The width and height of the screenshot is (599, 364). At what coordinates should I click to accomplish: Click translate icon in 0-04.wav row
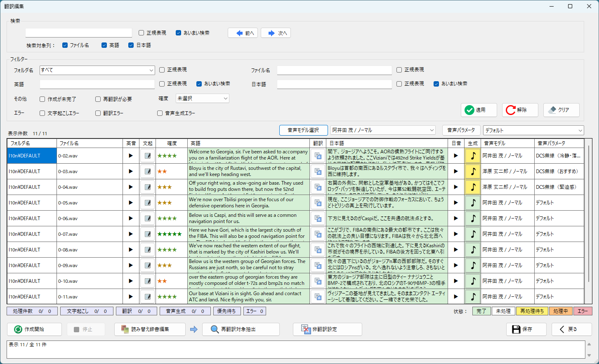(318, 187)
